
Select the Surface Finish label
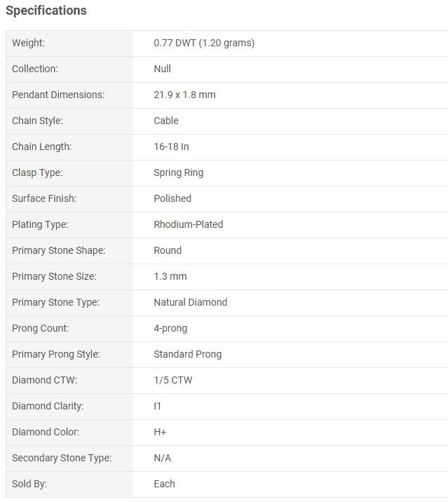click(x=44, y=198)
